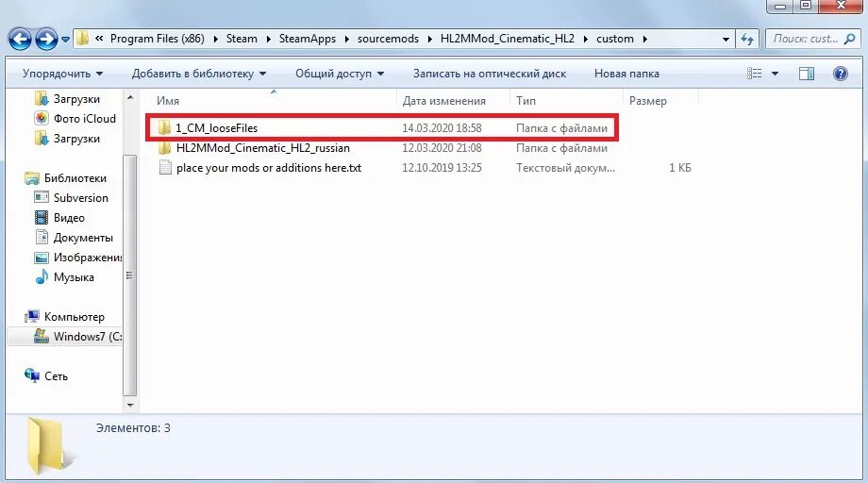
Task: Click the search magnifier icon
Action: [x=849, y=39]
